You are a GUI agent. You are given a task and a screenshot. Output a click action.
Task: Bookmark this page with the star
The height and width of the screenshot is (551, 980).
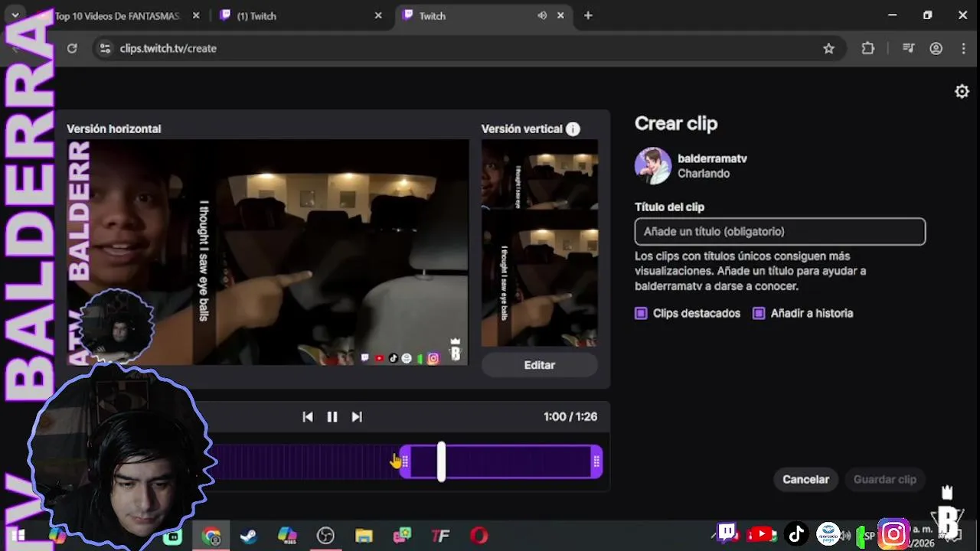coord(828,48)
